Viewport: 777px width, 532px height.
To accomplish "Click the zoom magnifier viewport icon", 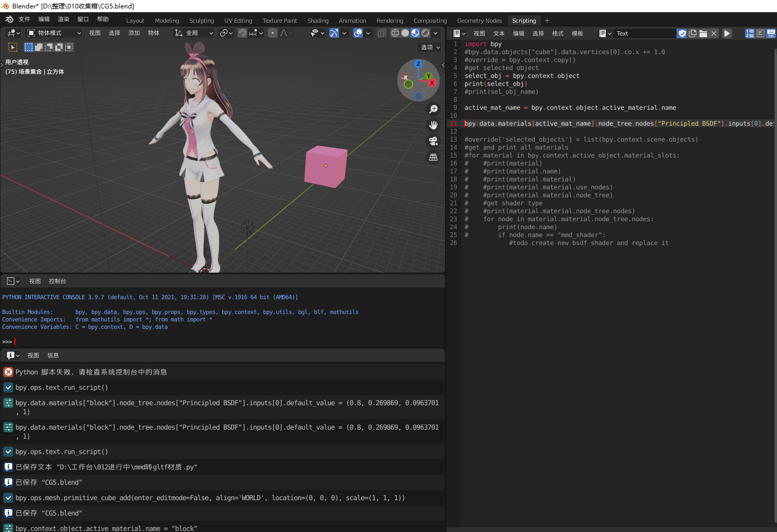I will [x=433, y=109].
